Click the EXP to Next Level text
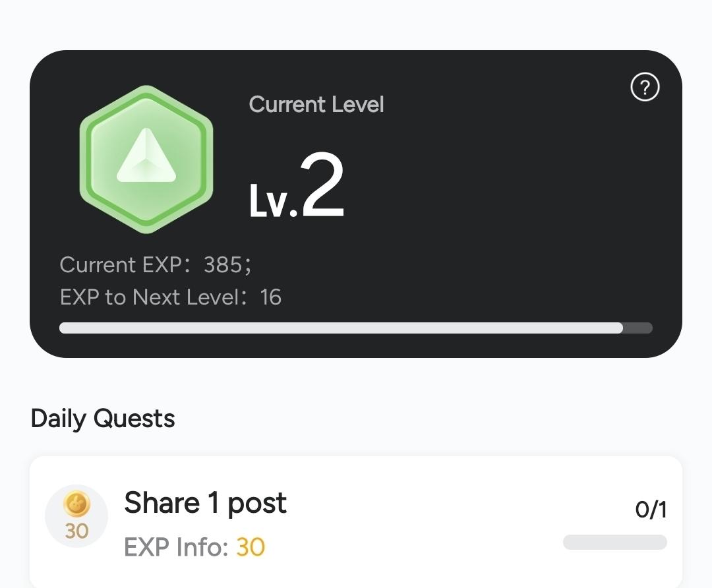This screenshot has height=588, width=712. tap(170, 297)
